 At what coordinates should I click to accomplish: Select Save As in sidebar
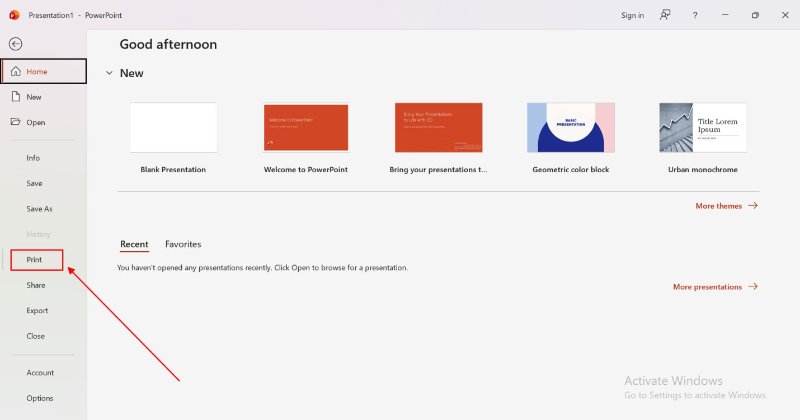pyautogui.click(x=39, y=209)
